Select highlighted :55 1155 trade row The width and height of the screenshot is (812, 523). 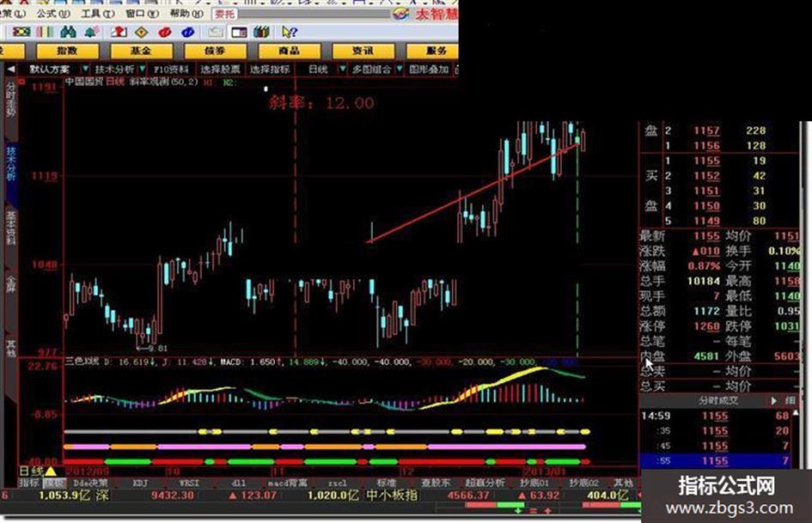pos(715,461)
